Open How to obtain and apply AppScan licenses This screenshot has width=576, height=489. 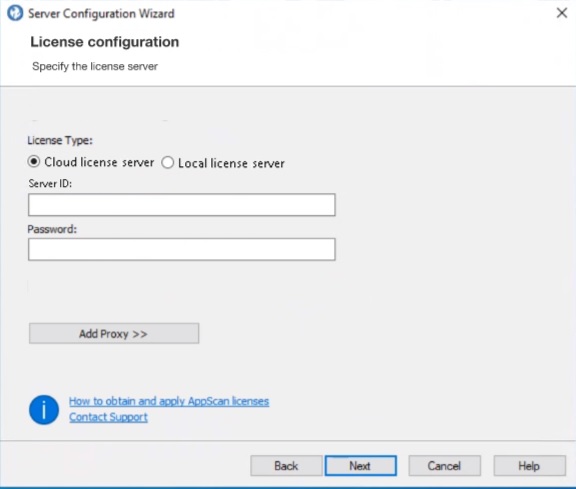pos(169,401)
